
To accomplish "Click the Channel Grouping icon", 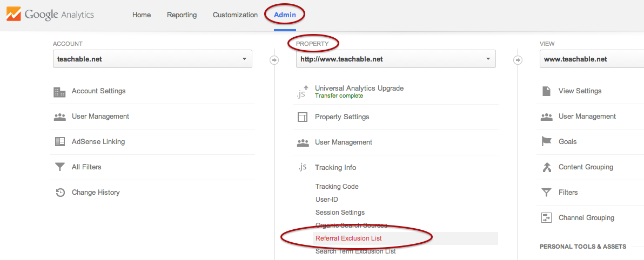I will [546, 218].
